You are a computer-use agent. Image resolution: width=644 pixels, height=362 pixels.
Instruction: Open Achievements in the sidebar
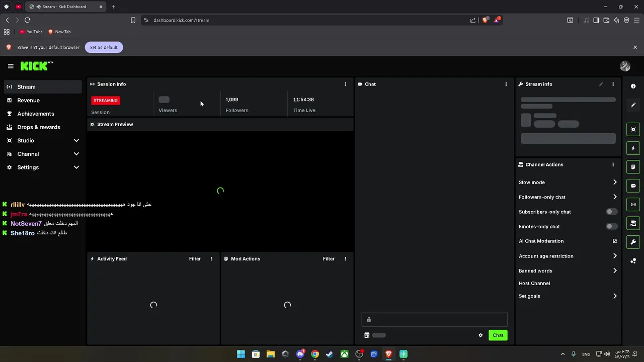(x=43, y=114)
